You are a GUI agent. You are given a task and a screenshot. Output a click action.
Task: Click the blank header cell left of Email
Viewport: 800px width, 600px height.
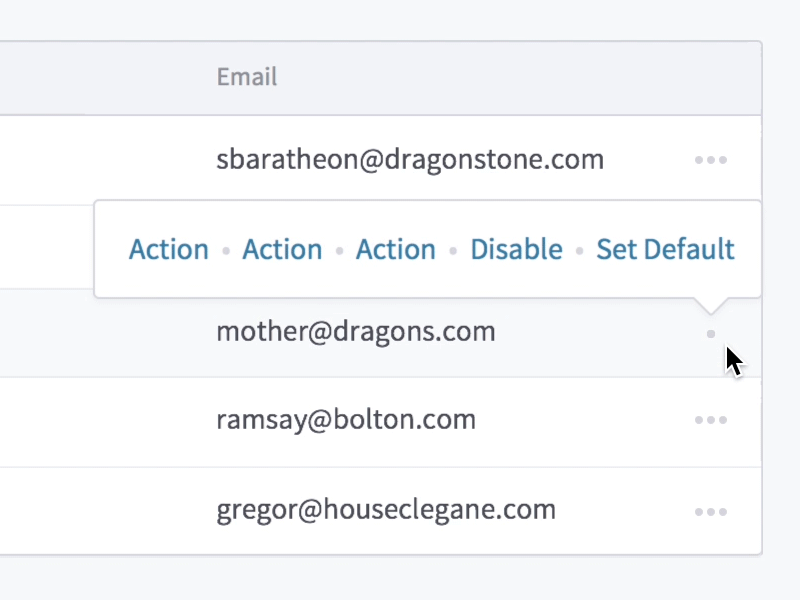pos(100,77)
